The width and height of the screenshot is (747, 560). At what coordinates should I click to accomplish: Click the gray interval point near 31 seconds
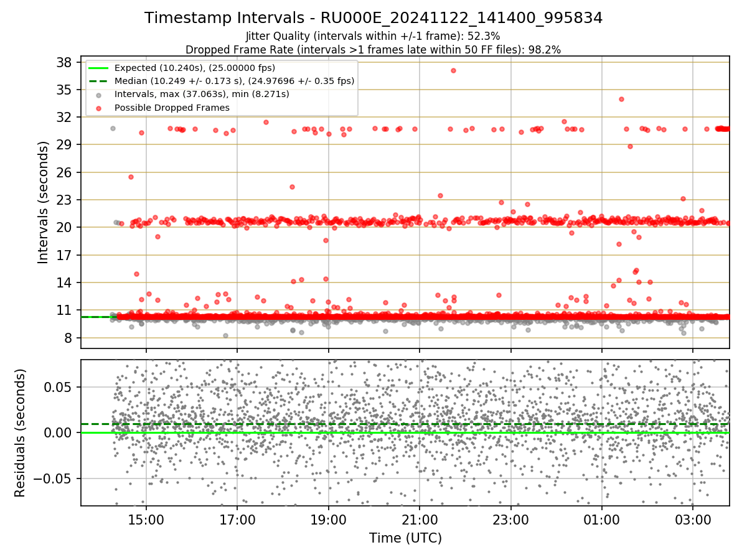coord(113,128)
